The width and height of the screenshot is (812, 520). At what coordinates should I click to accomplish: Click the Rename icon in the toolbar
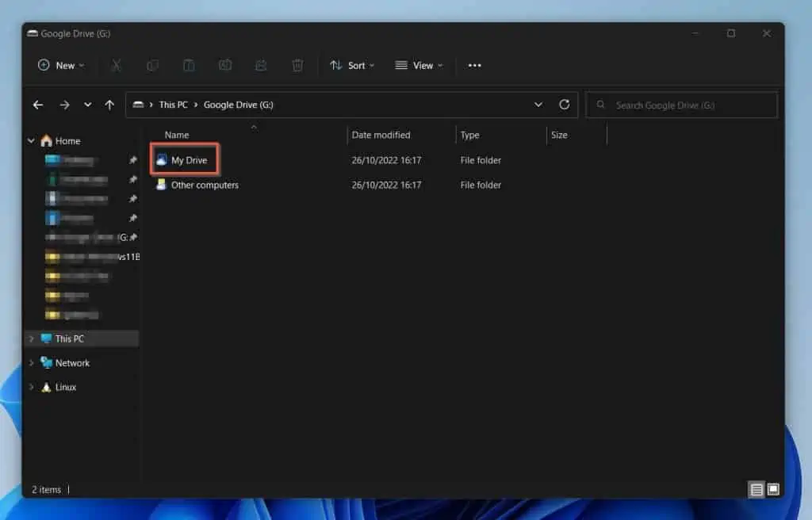point(224,65)
